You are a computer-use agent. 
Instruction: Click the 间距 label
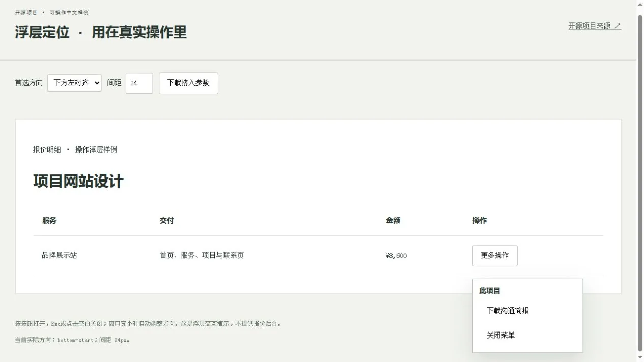114,83
